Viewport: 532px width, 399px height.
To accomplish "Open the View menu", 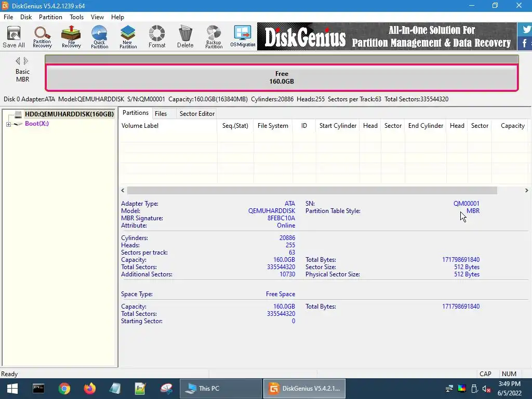I will point(97,17).
